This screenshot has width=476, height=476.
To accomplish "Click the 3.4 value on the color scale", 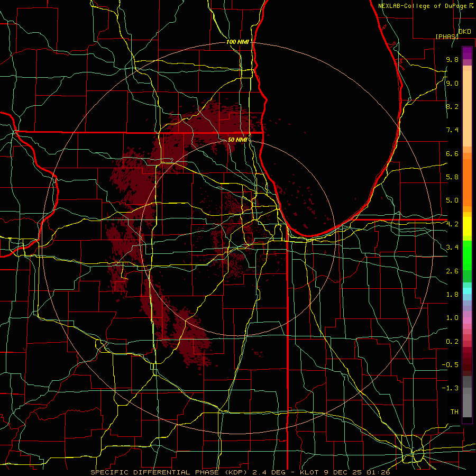I will point(452,248).
